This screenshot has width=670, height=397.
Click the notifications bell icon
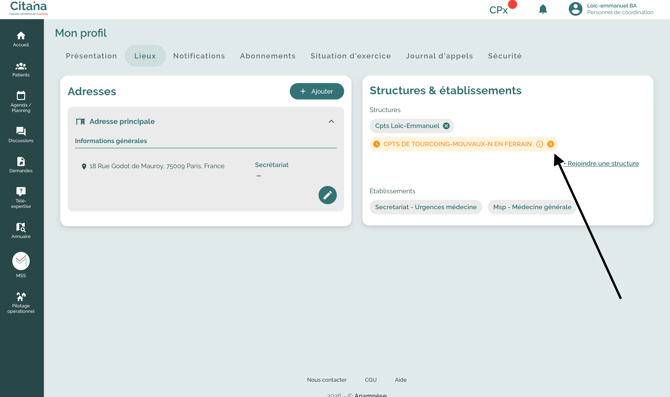coord(543,9)
